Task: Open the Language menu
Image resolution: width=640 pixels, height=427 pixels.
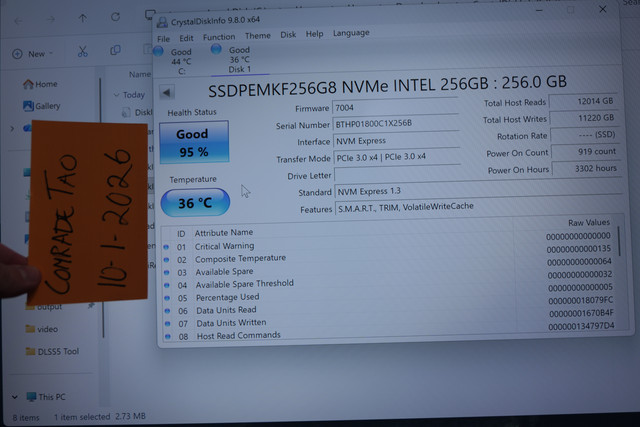Action: point(351,33)
